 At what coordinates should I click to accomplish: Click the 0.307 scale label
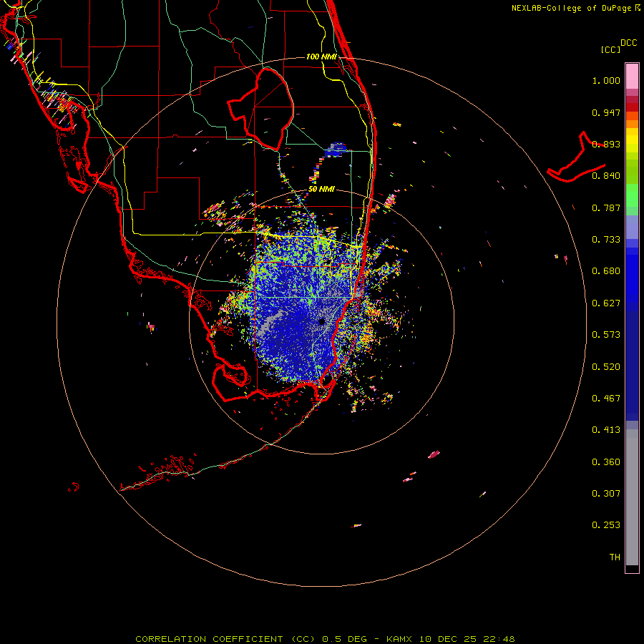tap(606, 494)
